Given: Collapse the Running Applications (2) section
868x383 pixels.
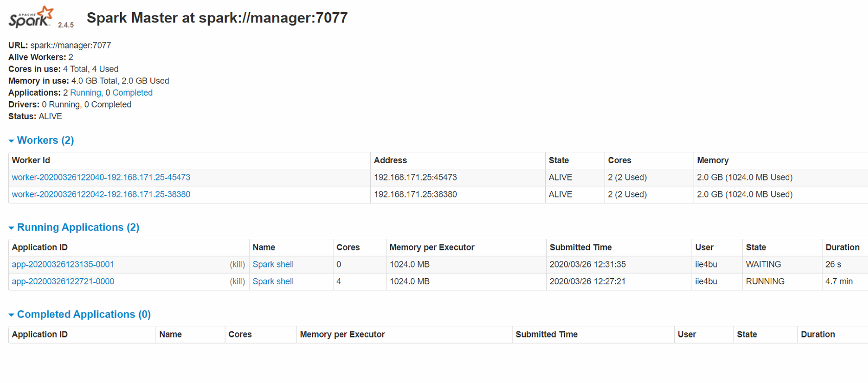Looking at the screenshot, I should click(x=74, y=227).
